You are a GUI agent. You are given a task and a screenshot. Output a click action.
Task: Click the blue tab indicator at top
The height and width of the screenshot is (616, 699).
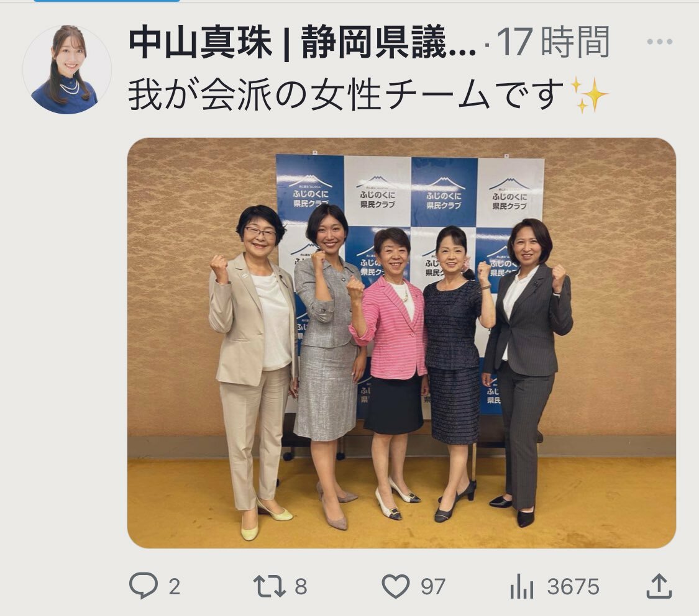click(x=107, y=1)
